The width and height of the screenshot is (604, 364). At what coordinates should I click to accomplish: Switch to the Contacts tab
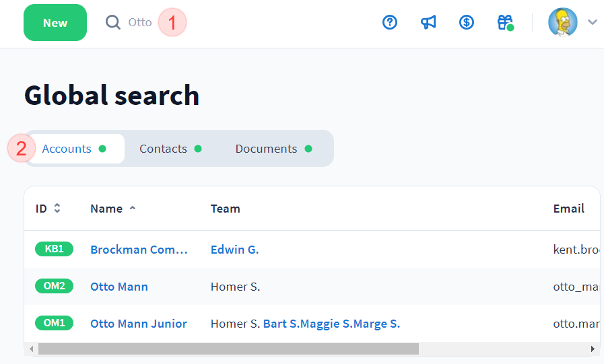tap(163, 149)
